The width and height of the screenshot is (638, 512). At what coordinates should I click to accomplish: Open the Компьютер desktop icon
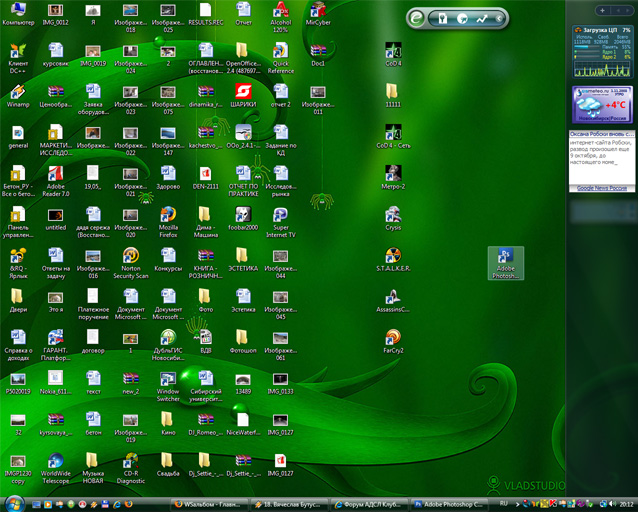tap(18, 14)
